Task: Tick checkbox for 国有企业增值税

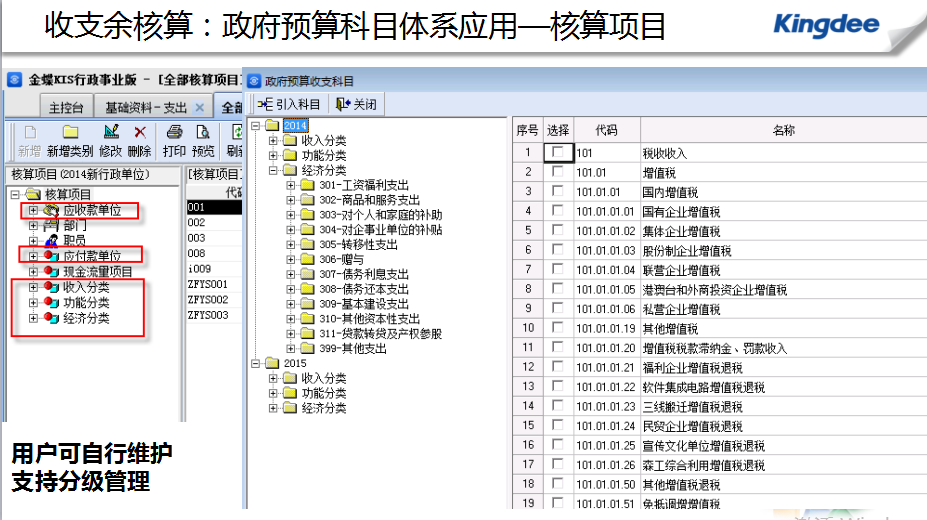Action: pos(558,211)
